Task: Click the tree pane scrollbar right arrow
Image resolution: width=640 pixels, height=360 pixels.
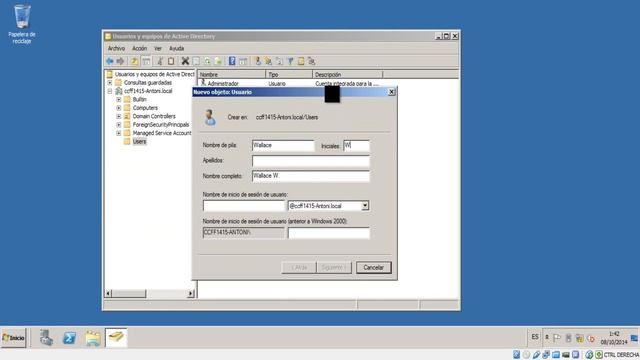Action: coord(191,293)
